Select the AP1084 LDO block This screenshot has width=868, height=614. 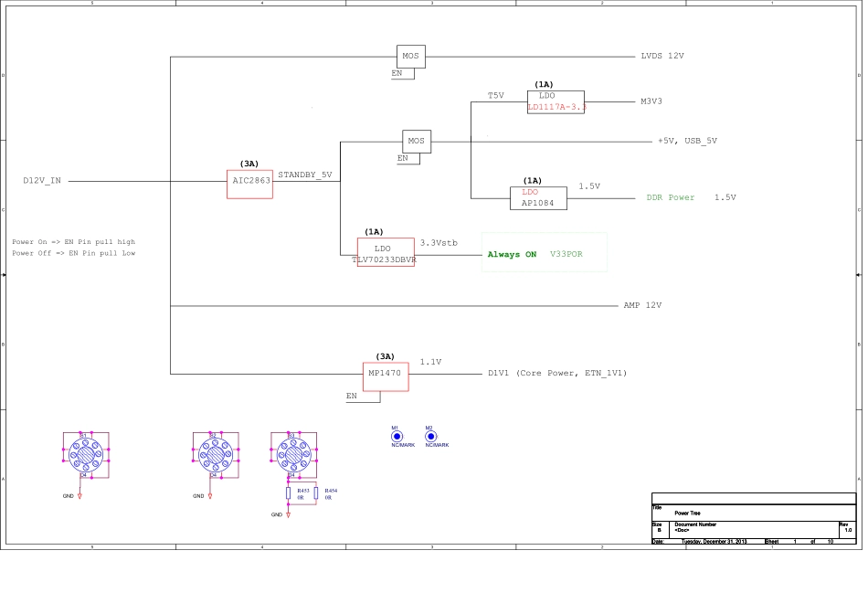(x=538, y=197)
